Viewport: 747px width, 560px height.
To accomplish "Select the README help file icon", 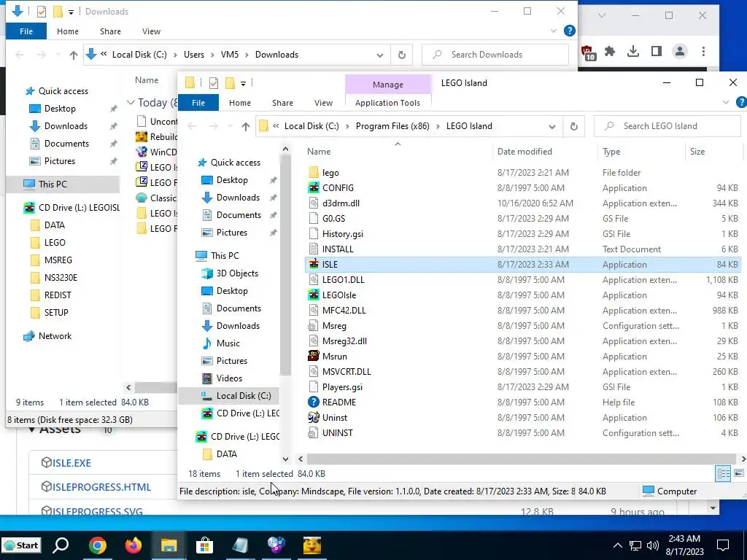I will click(314, 402).
